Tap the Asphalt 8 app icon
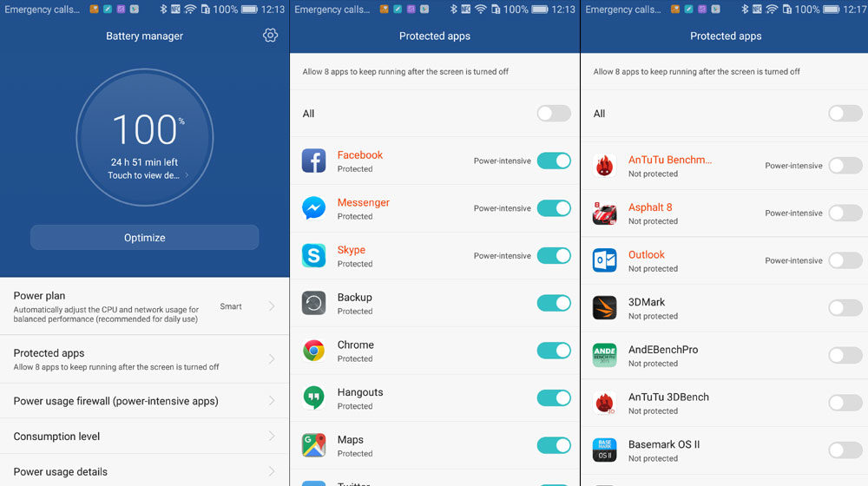Screen dimensions: 868x486 pyautogui.click(x=604, y=213)
